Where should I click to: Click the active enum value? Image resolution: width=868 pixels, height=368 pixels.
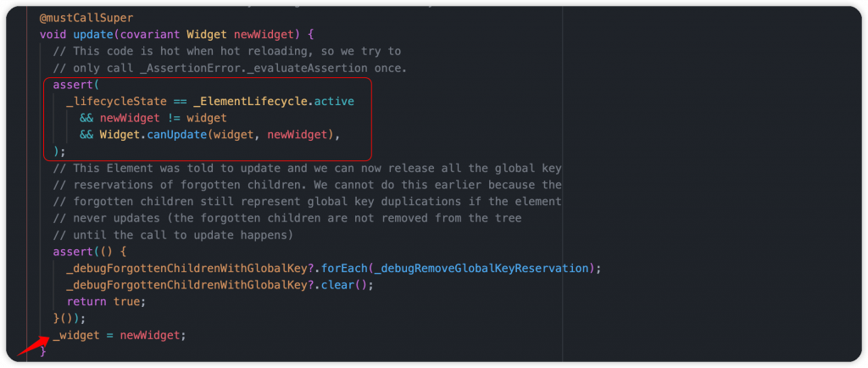(334, 102)
